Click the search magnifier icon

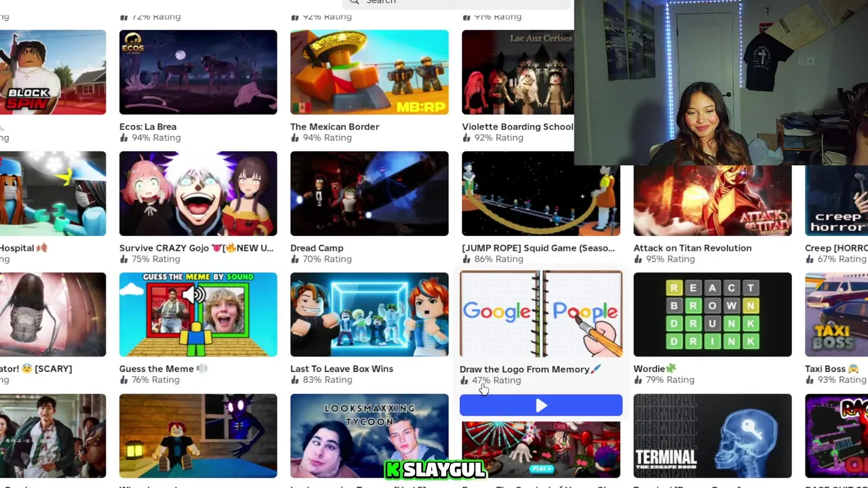354,2
